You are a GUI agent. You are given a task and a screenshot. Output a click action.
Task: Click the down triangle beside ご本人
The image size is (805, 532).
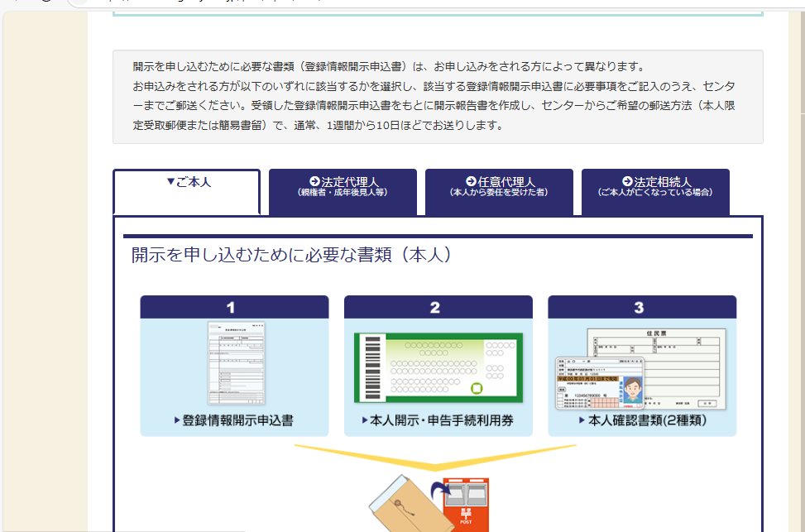(170, 182)
